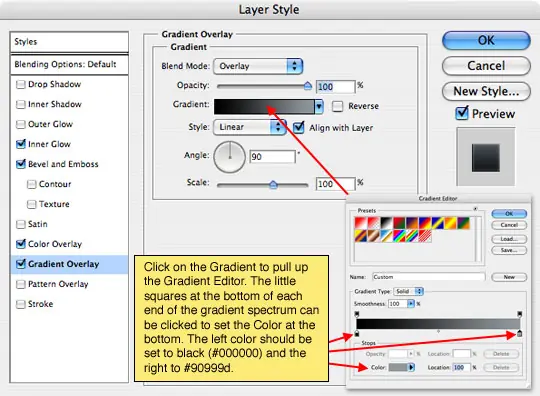Select the chrome gradient preset

[386, 236]
